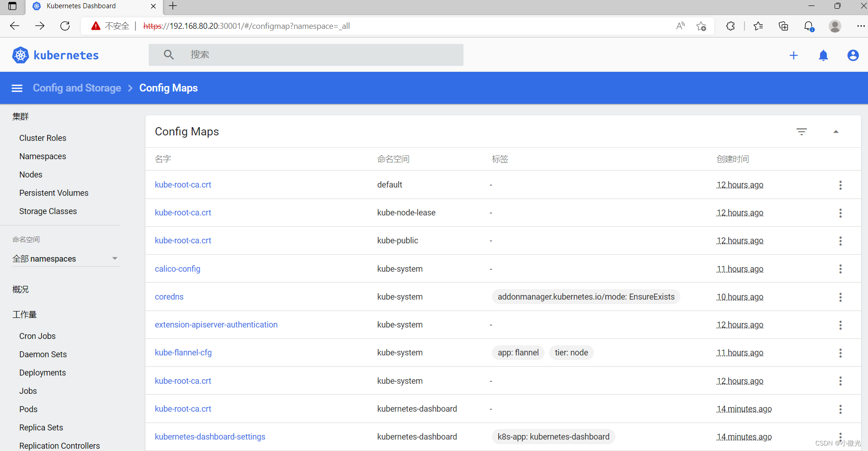Screen dimensions: 868x451
Task: Open Replication Controllers in sidebar
Action: point(59,446)
